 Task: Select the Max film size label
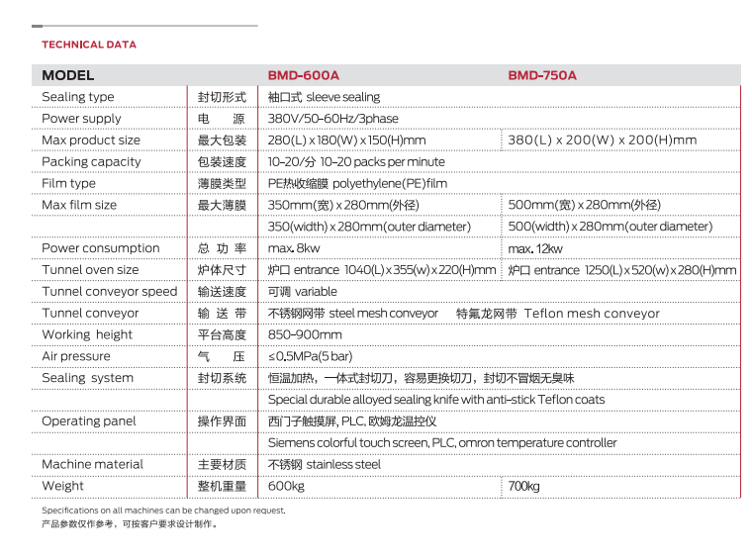pyautogui.click(x=79, y=205)
